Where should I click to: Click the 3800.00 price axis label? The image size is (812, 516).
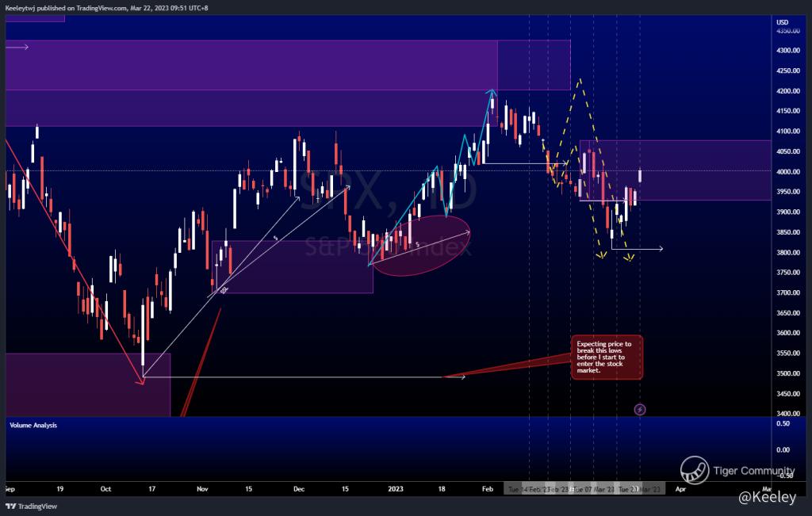pos(787,253)
